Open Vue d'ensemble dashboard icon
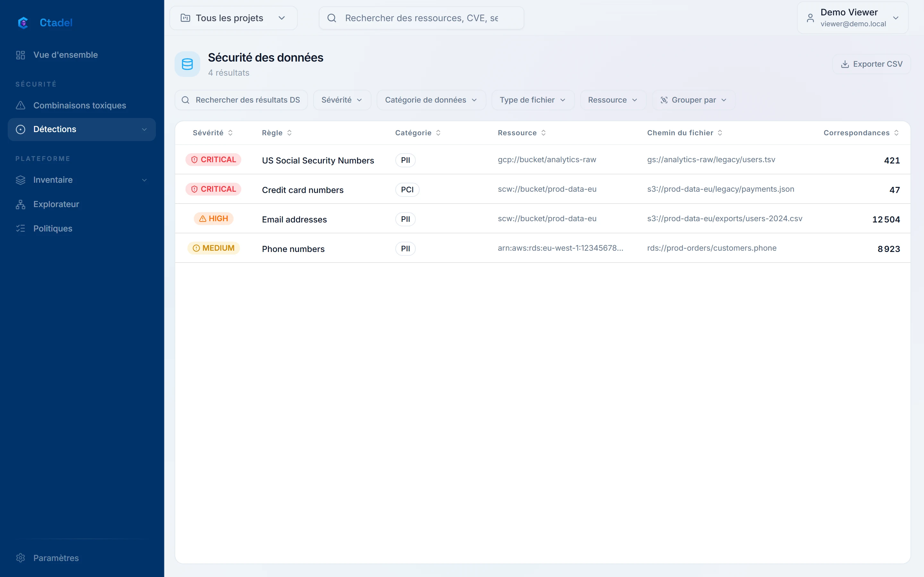924x577 pixels. coord(21,55)
